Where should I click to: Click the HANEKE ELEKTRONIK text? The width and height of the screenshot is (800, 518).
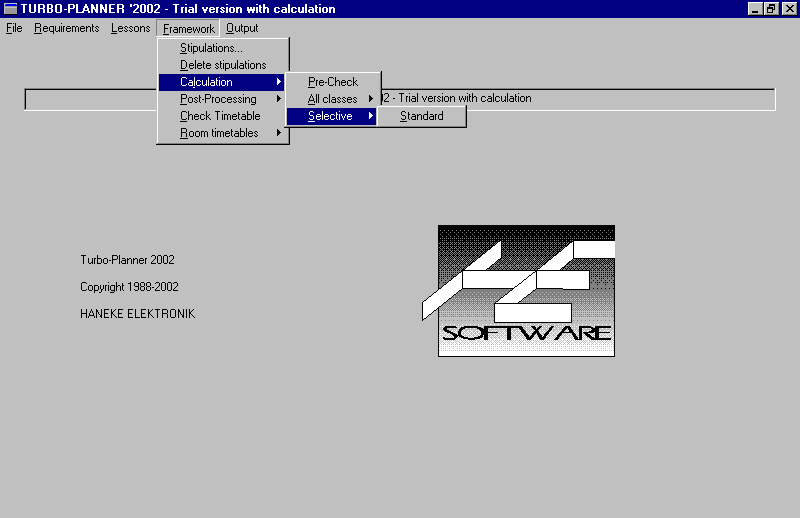click(137, 314)
